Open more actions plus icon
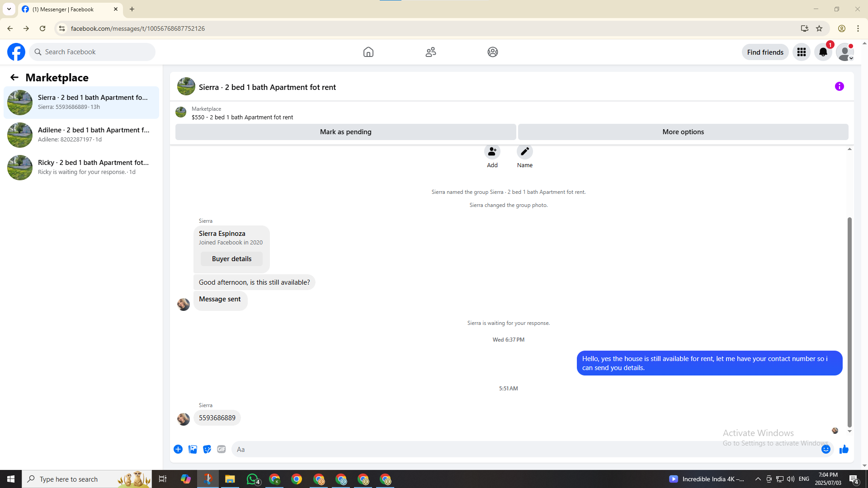 [x=178, y=449]
